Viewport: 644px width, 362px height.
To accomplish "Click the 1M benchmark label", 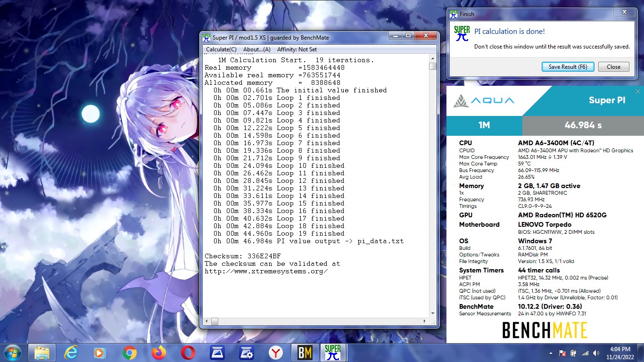I will coord(484,125).
